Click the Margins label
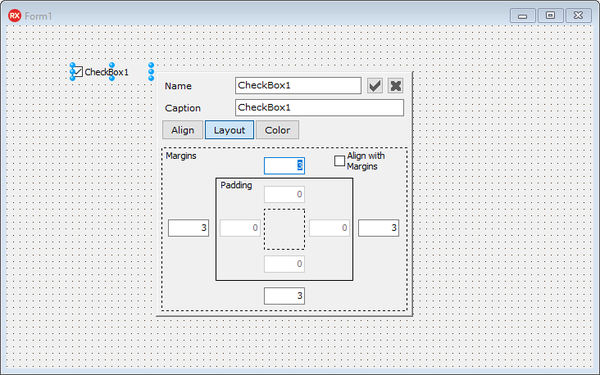The width and height of the screenshot is (600, 375). pyautogui.click(x=181, y=156)
